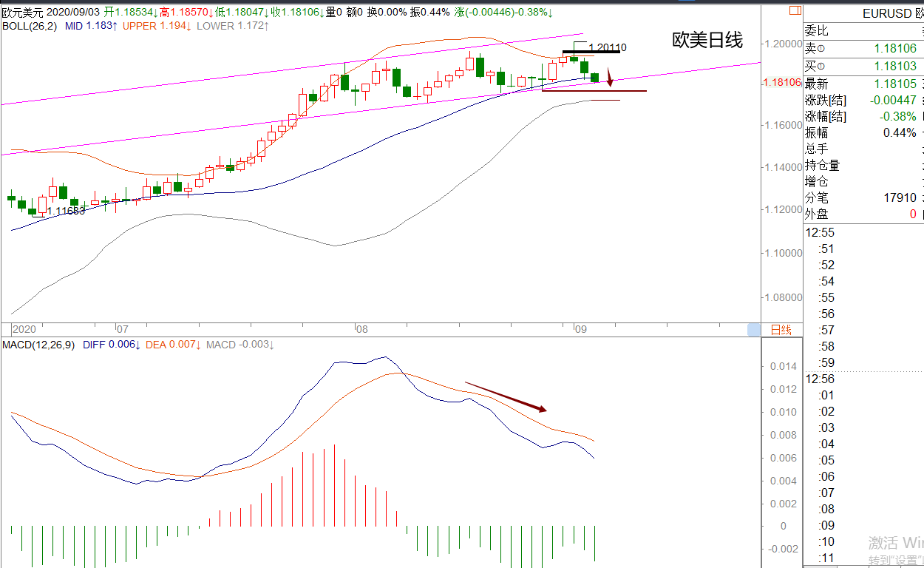The width and height of the screenshot is (924, 568).
Task: Click the DIFF 0.006 value label
Action: click(x=110, y=345)
